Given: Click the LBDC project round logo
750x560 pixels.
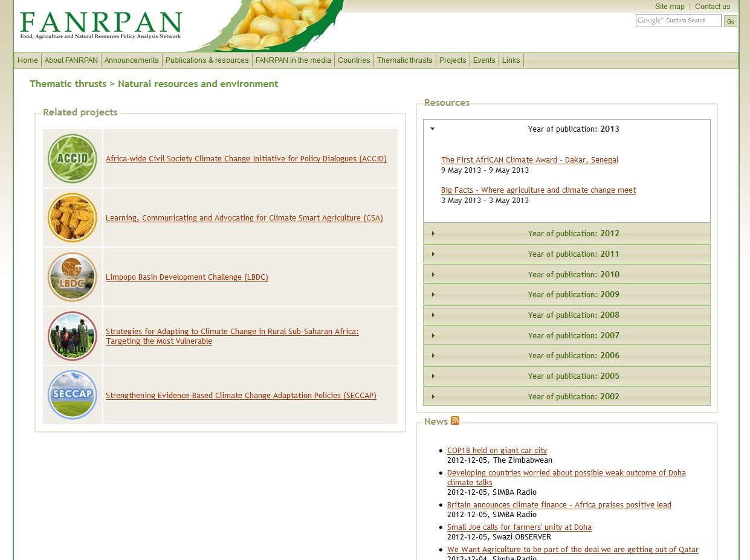Looking at the screenshot, I should 73,277.
